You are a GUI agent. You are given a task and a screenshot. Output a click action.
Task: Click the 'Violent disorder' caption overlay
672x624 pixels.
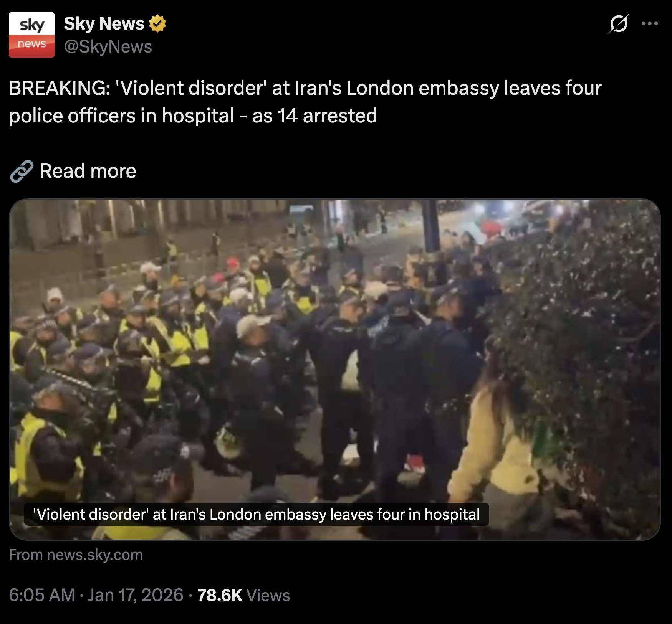pos(256,514)
